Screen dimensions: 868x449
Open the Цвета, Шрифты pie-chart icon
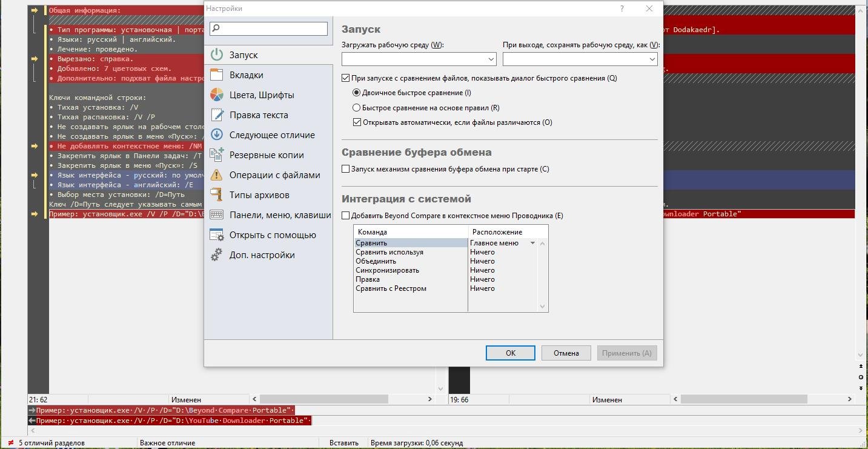(217, 95)
